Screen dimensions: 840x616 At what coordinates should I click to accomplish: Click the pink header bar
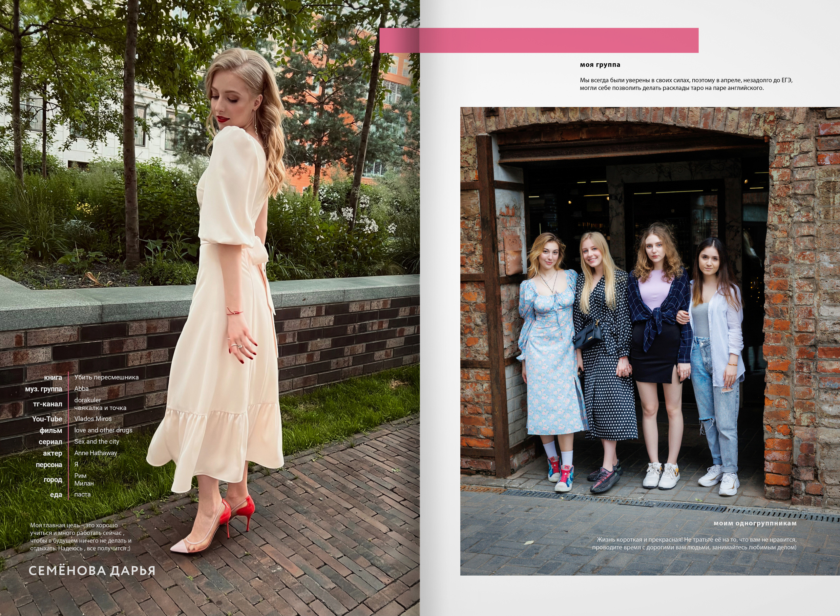coord(538,40)
